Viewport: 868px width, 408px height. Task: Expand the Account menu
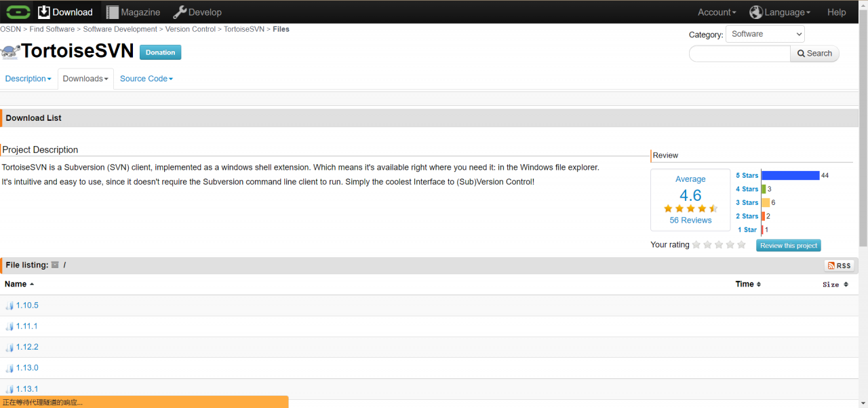tap(716, 12)
